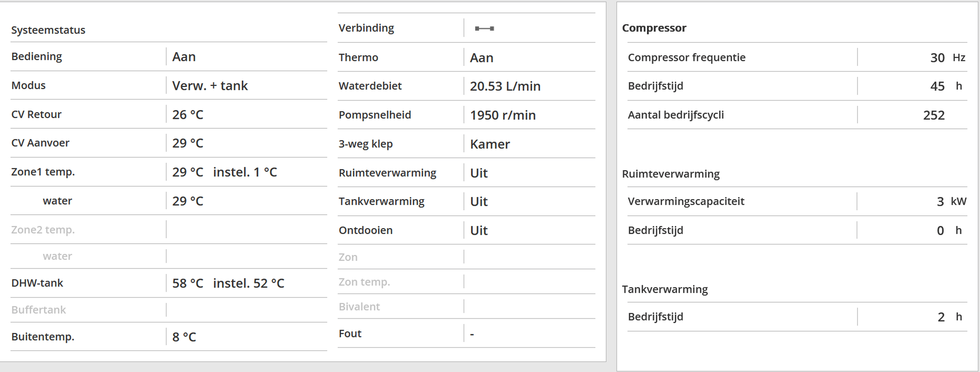Select the Waterdebiet value 20.53 L/min
Screen dimensions: 980x372
(x=505, y=86)
